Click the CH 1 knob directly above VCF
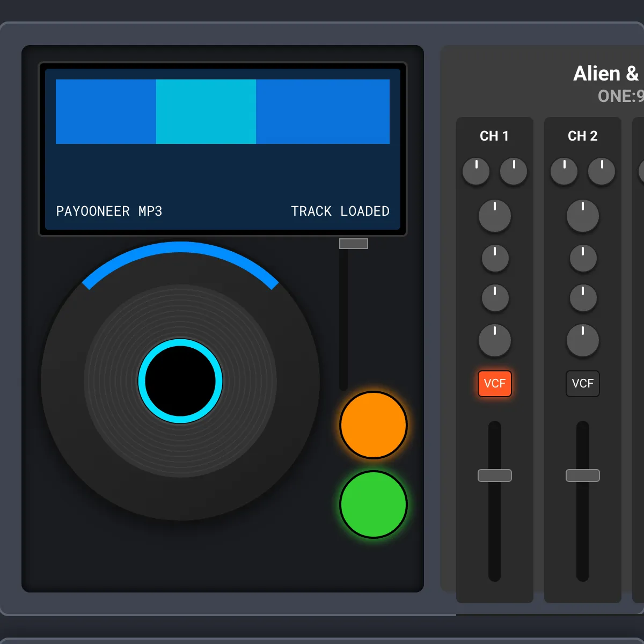The width and height of the screenshot is (644, 644). (x=494, y=340)
